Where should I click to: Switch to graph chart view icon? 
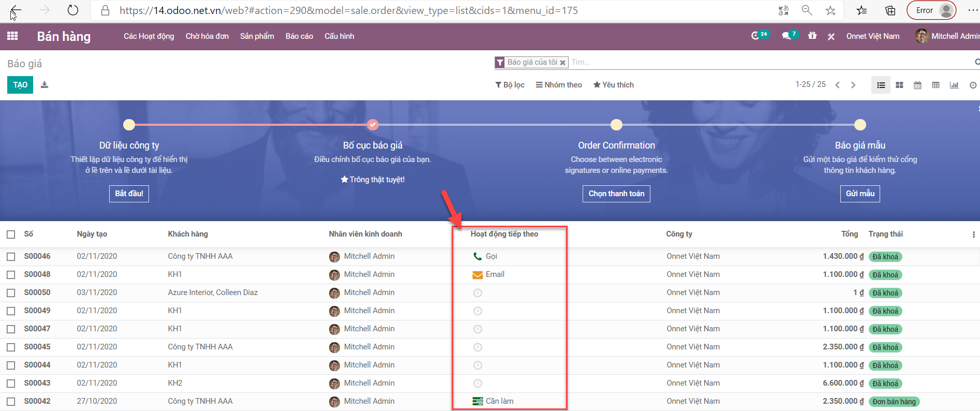click(954, 85)
